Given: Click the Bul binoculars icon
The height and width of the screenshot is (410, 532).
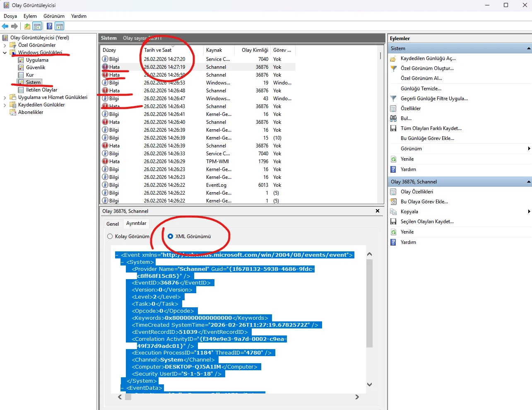Looking at the screenshot, I should [393, 118].
